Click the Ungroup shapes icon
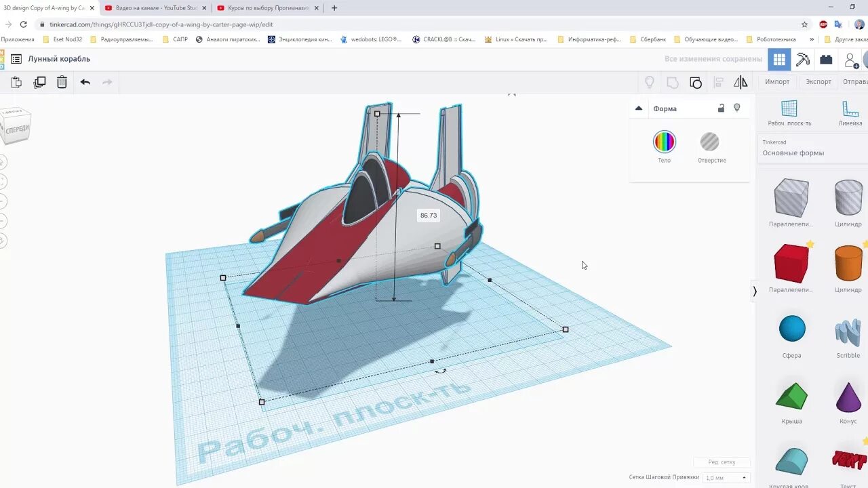This screenshot has height=488, width=868. [x=696, y=83]
